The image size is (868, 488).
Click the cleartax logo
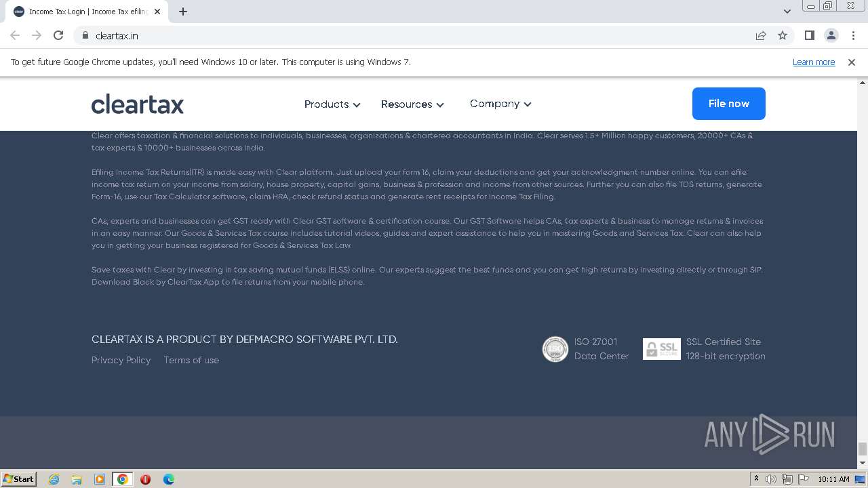click(138, 104)
